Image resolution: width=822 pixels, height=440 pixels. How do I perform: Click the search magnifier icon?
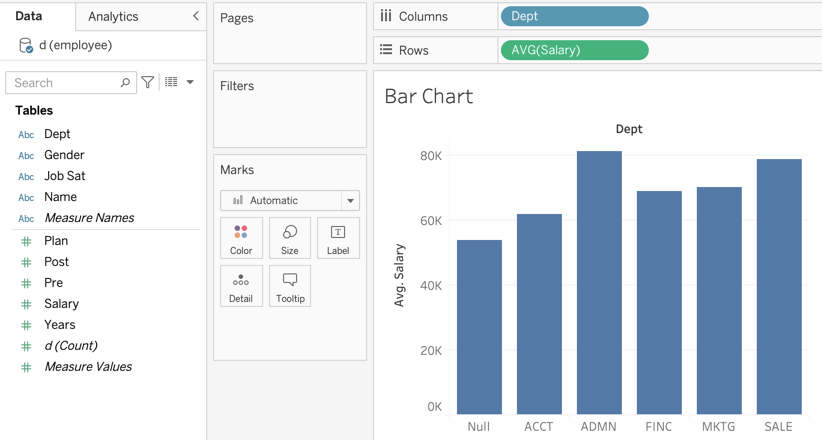[x=125, y=83]
